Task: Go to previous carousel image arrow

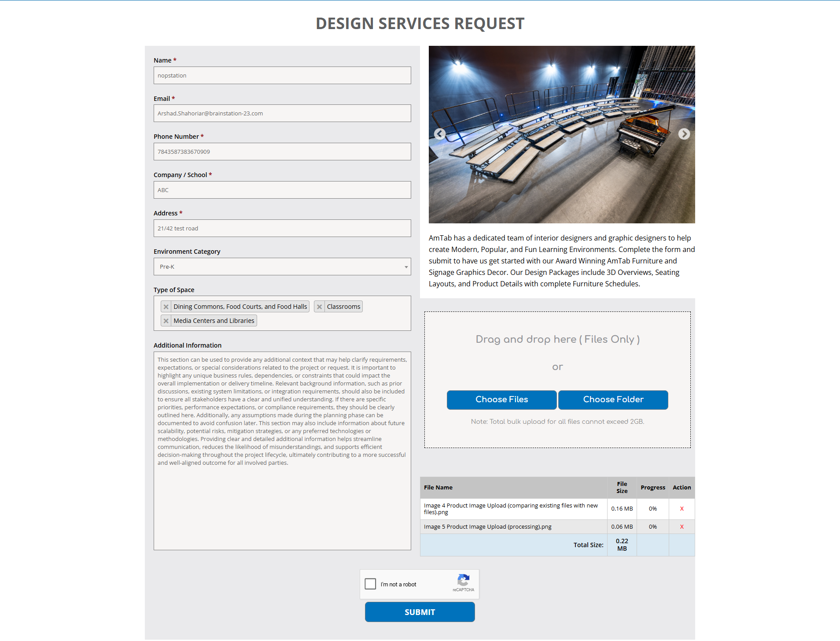Action: 440,134
